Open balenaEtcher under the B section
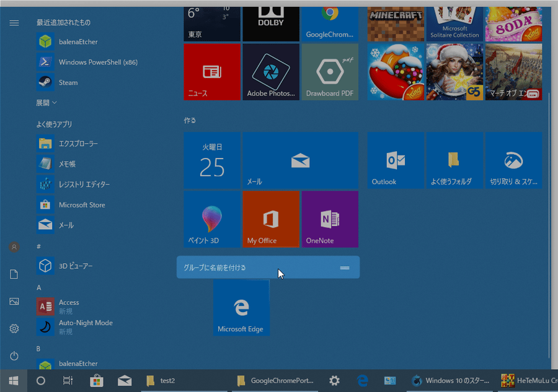The image size is (558, 392). coord(68,364)
